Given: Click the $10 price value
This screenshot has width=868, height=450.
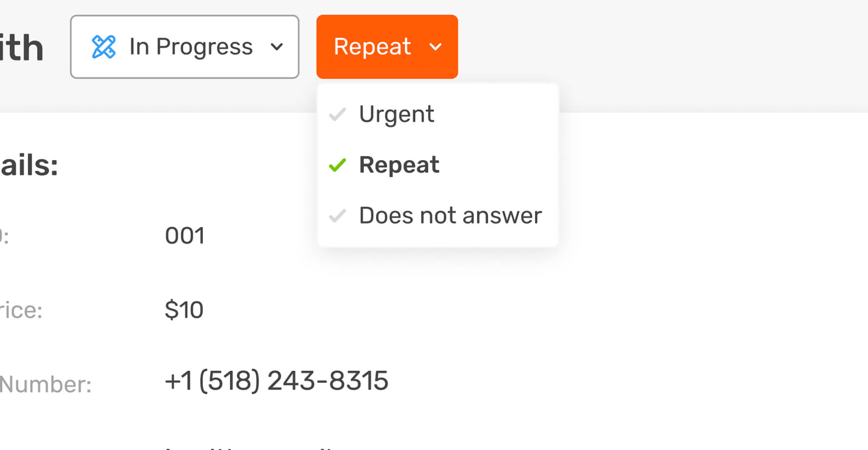Looking at the screenshot, I should [x=184, y=310].
